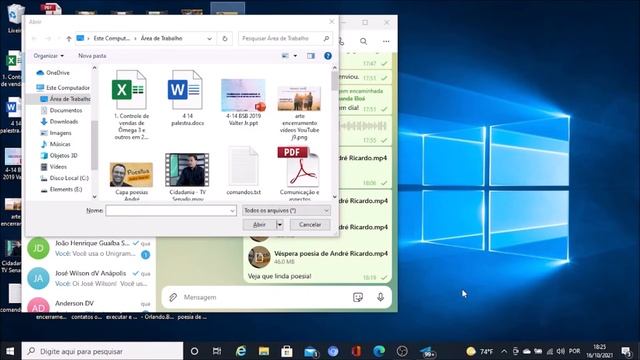Open chat with José Wilson dV Anápolis

[x=89, y=278]
